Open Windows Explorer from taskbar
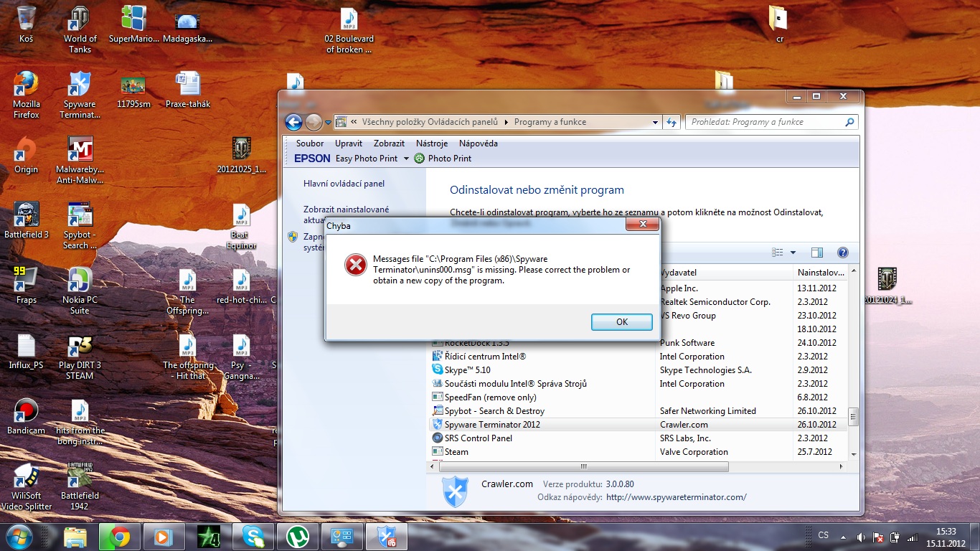 tap(75, 537)
